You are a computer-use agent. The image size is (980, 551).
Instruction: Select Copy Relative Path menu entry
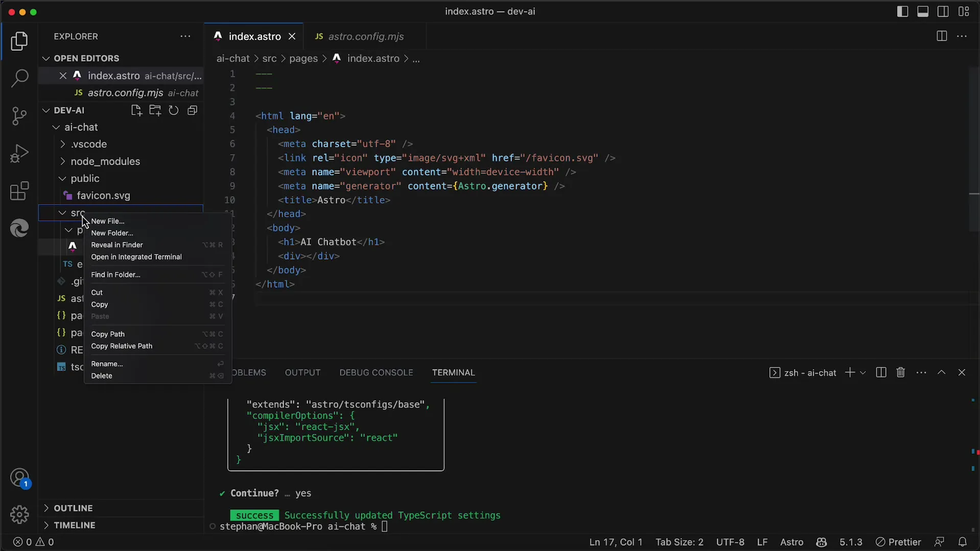158,346
